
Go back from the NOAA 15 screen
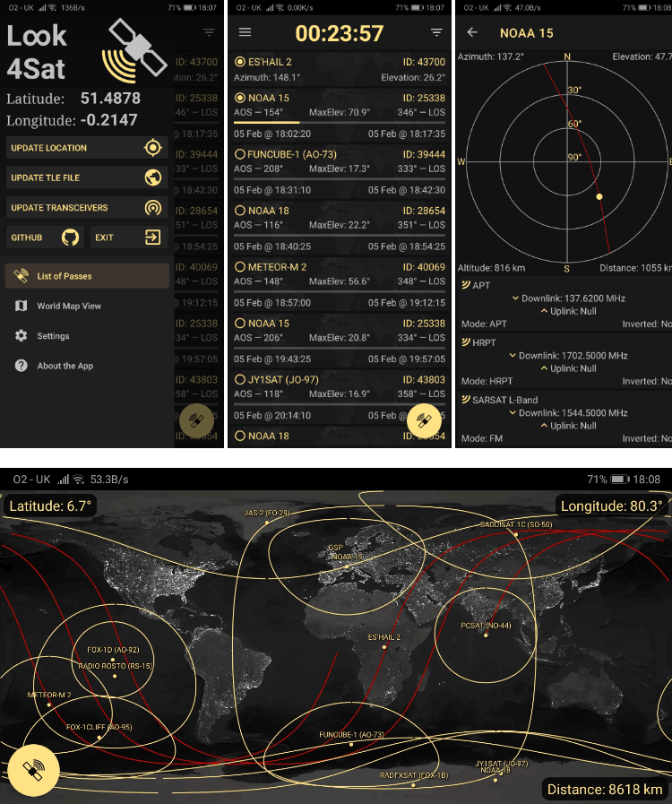tap(472, 32)
